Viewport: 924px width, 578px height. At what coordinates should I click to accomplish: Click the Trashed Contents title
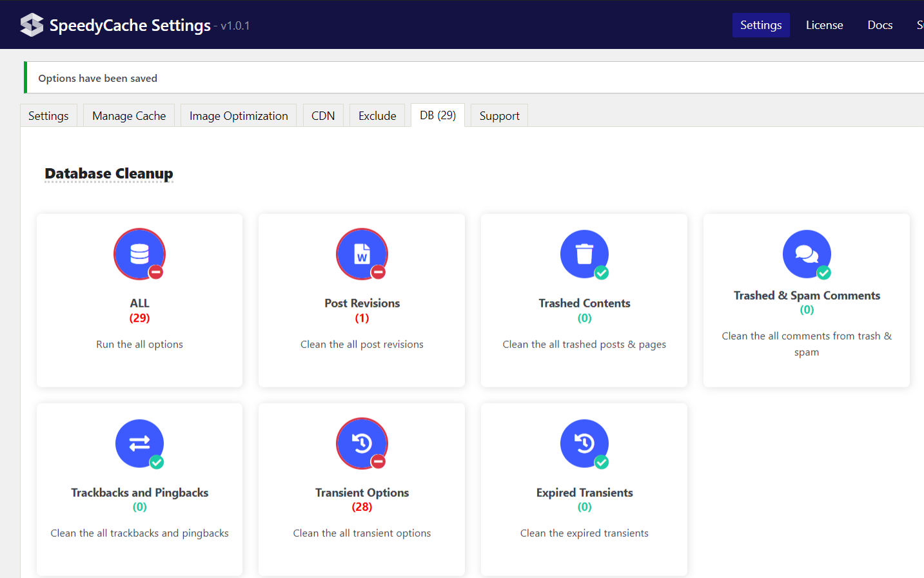tap(584, 303)
